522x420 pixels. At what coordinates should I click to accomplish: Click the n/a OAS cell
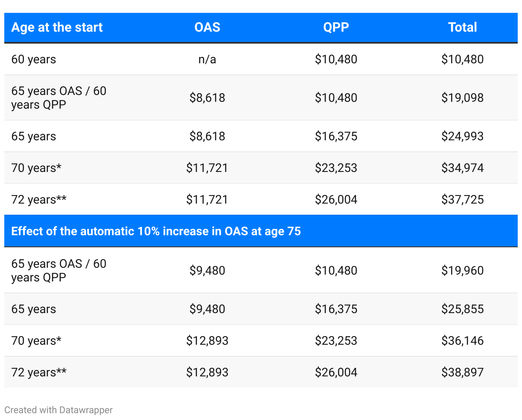207,59
